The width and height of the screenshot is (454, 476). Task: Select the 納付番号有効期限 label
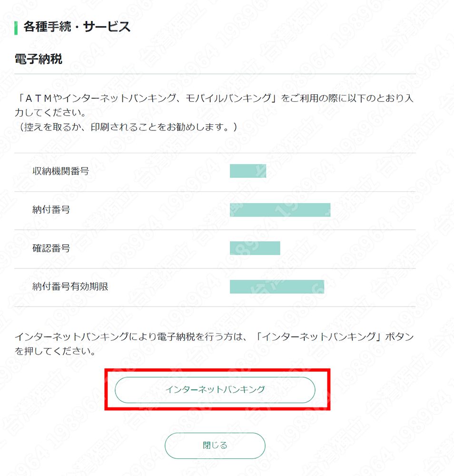point(70,287)
